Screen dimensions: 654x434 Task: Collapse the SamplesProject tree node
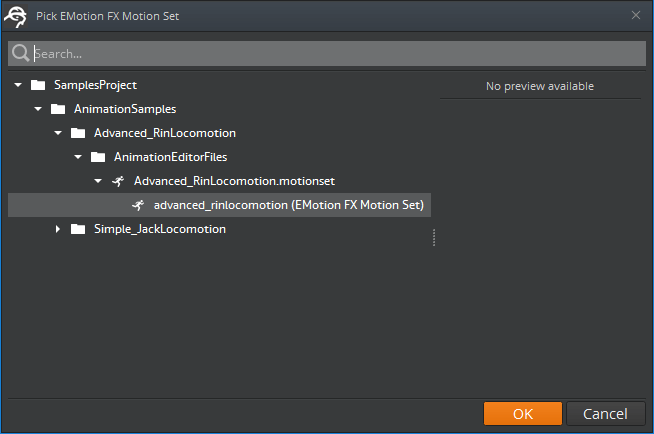coord(18,85)
